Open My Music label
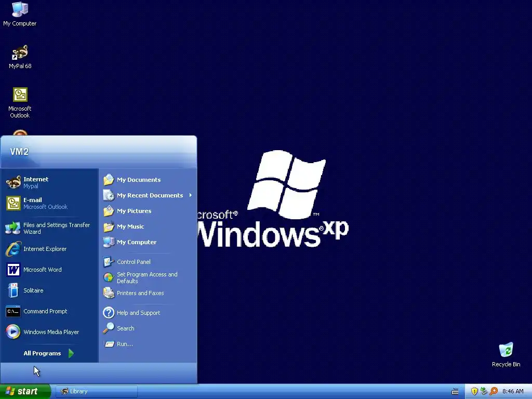This screenshot has width=532, height=399. 130,227
